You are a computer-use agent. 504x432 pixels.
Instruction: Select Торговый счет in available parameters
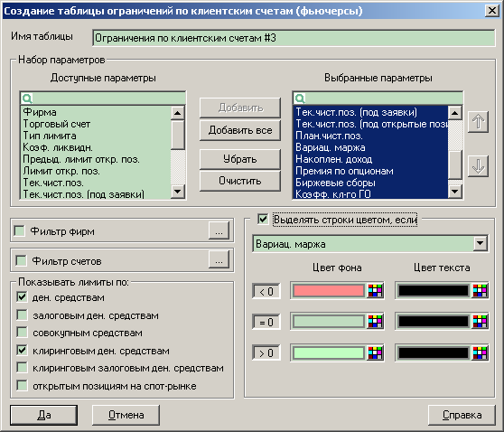(x=57, y=124)
